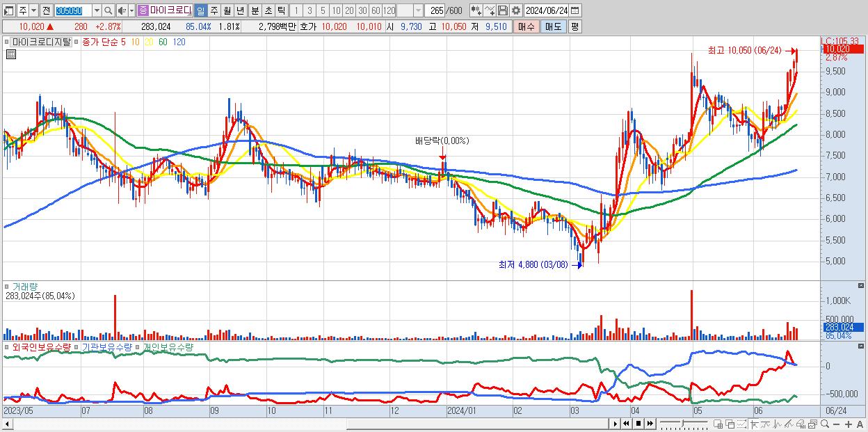Screen dimensions: 868x432
Task: Click the 기관보유수량 indicator label
Action: [x=106, y=346]
